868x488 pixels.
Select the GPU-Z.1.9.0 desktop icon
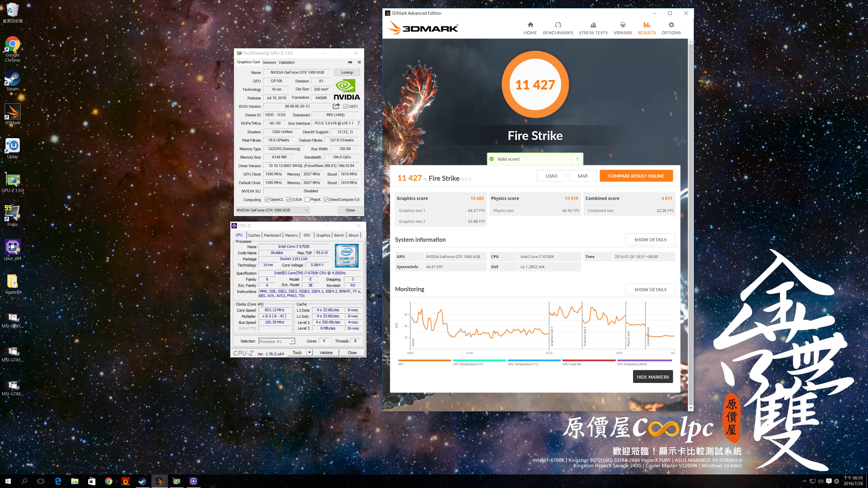(12, 183)
